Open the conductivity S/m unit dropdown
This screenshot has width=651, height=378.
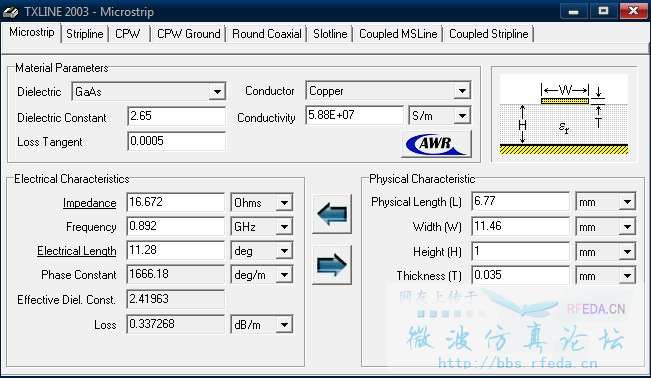tap(462, 116)
